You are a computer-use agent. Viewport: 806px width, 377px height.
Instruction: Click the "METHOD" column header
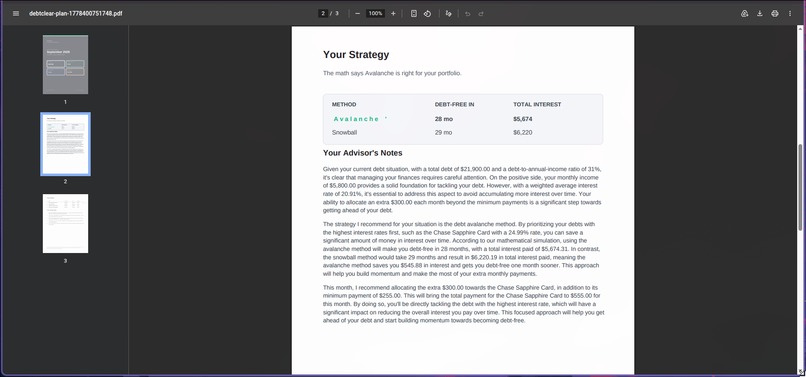344,104
